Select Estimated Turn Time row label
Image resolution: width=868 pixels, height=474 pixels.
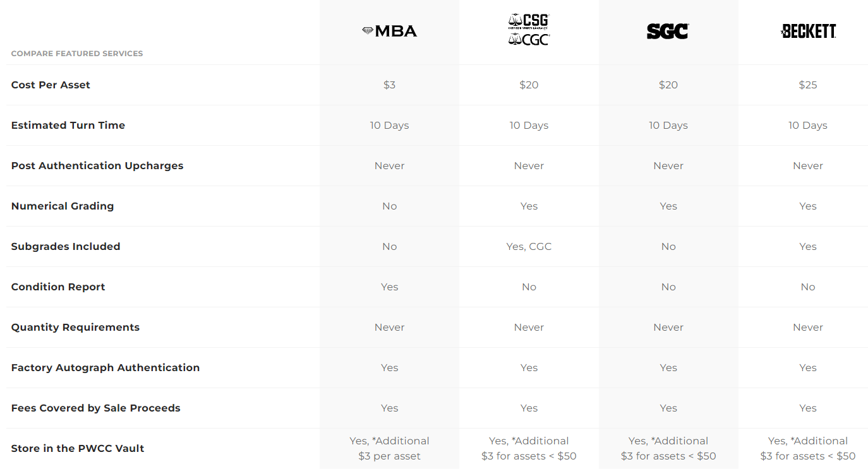click(x=68, y=125)
